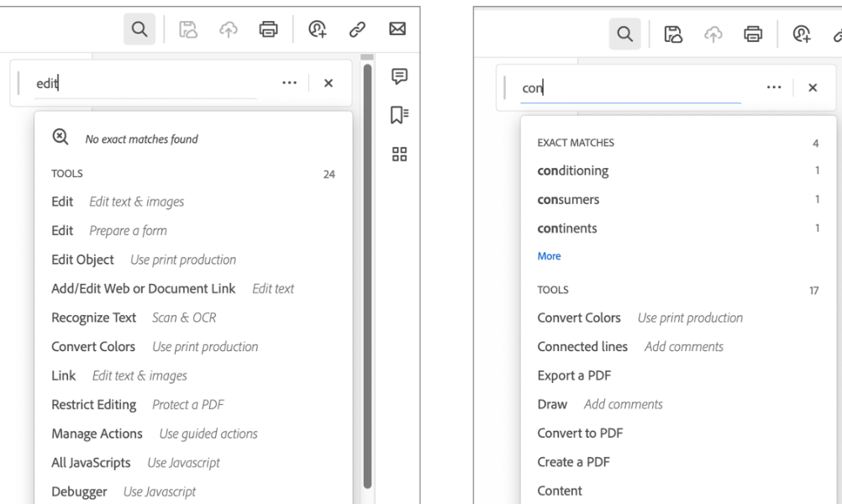The height and width of the screenshot is (504, 842).
Task: Select the 'conditioning' exact match result
Action: click(571, 170)
